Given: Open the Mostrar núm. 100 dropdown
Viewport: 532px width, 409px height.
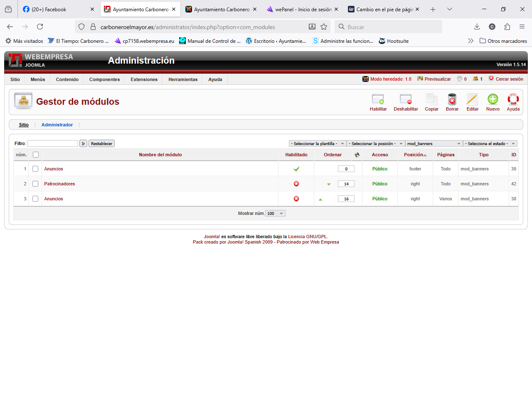Looking at the screenshot, I should [275, 213].
